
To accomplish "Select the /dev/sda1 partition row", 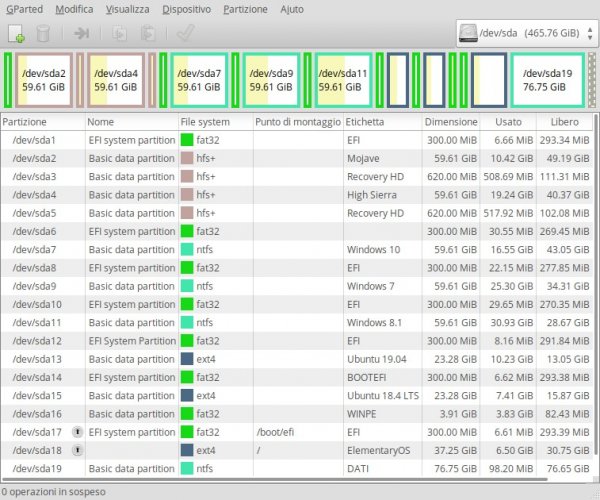I will click(x=297, y=140).
